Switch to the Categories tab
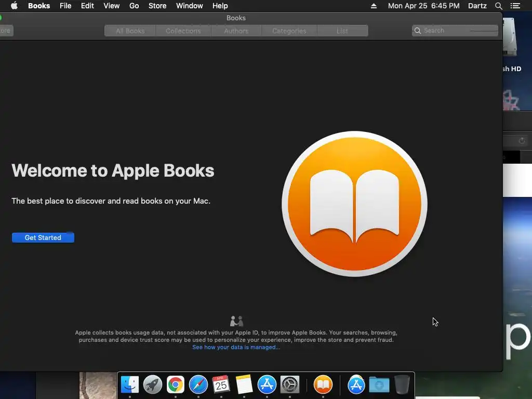This screenshot has width=532, height=399. pos(289,31)
